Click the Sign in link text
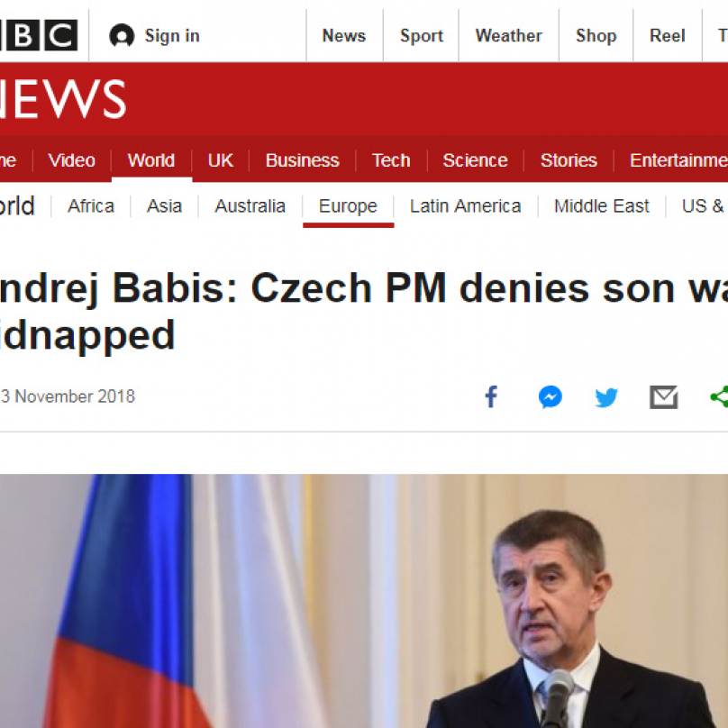 tap(172, 36)
